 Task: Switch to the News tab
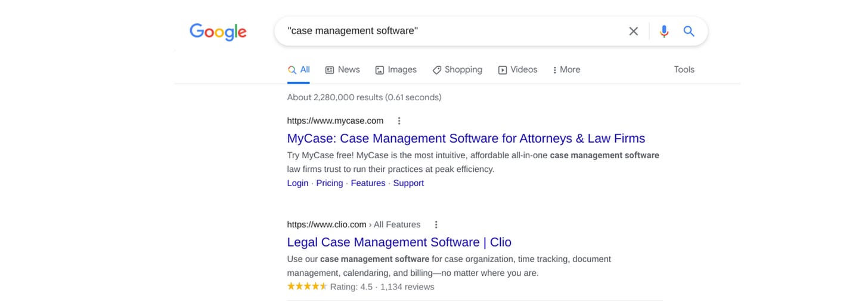[x=342, y=70]
